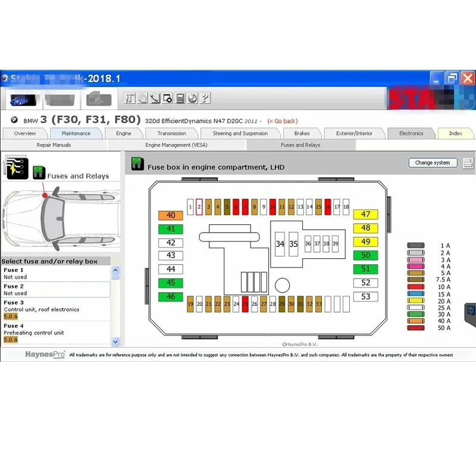Select relay 34 in the diagram
Screen dimensions: 476x476
coord(280,244)
